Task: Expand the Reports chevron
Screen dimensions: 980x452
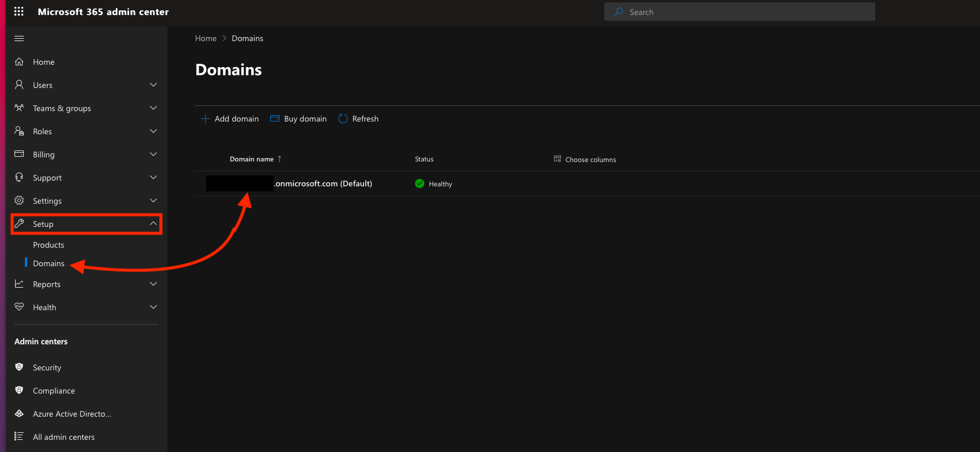Action: click(153, 284)
